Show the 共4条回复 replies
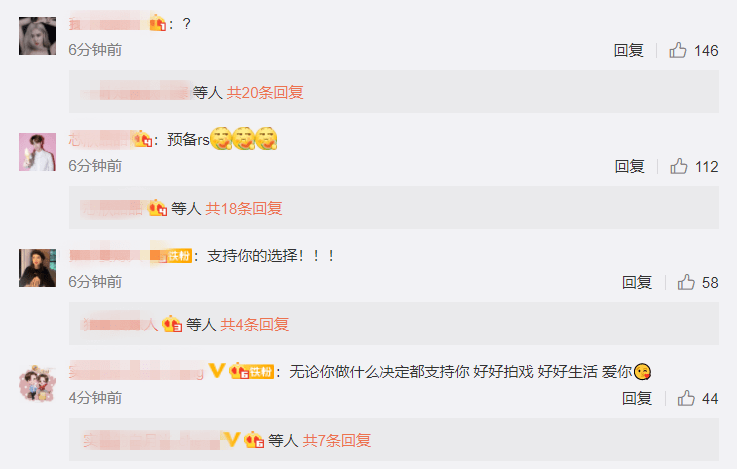This screenshot has width=737, height=469. [255, 324]
